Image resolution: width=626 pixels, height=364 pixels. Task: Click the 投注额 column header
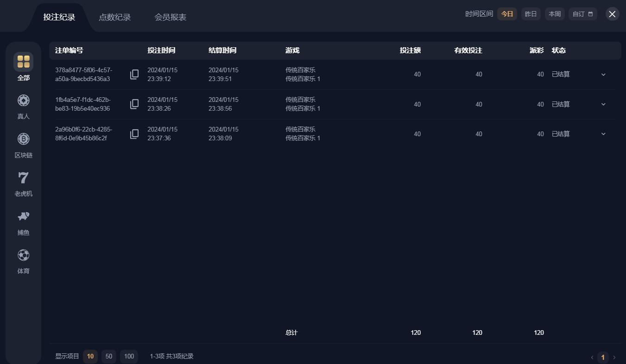point(411,50)
